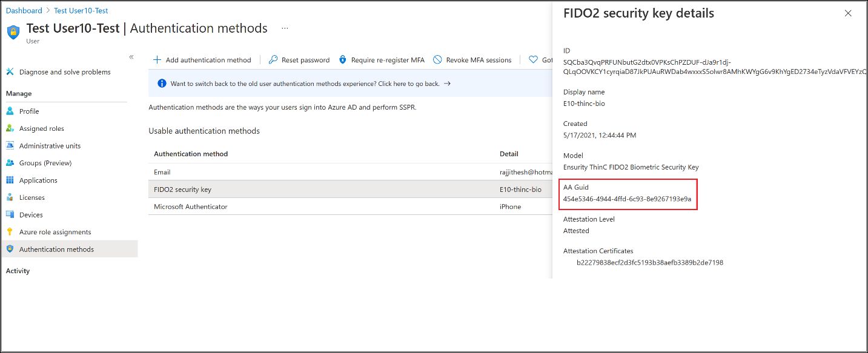Select Authentication methods in sidebar
868x353 pixels.
click(56, 249)
